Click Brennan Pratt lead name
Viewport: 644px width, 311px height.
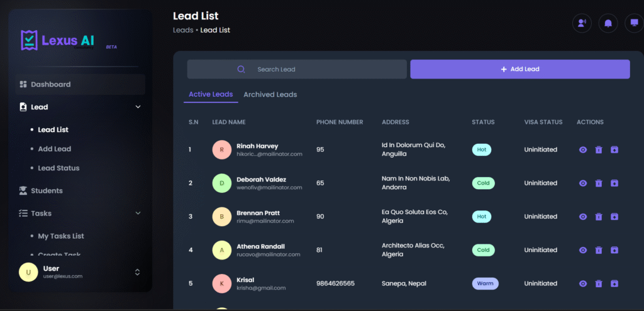(258, 213)
